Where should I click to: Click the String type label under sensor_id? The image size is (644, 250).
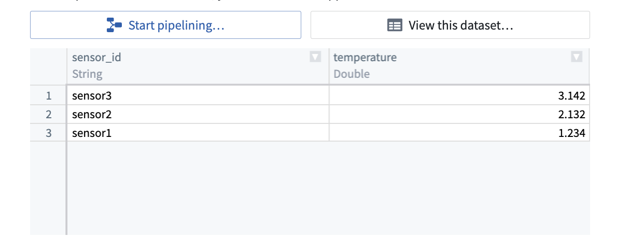[x=87, y=74]
